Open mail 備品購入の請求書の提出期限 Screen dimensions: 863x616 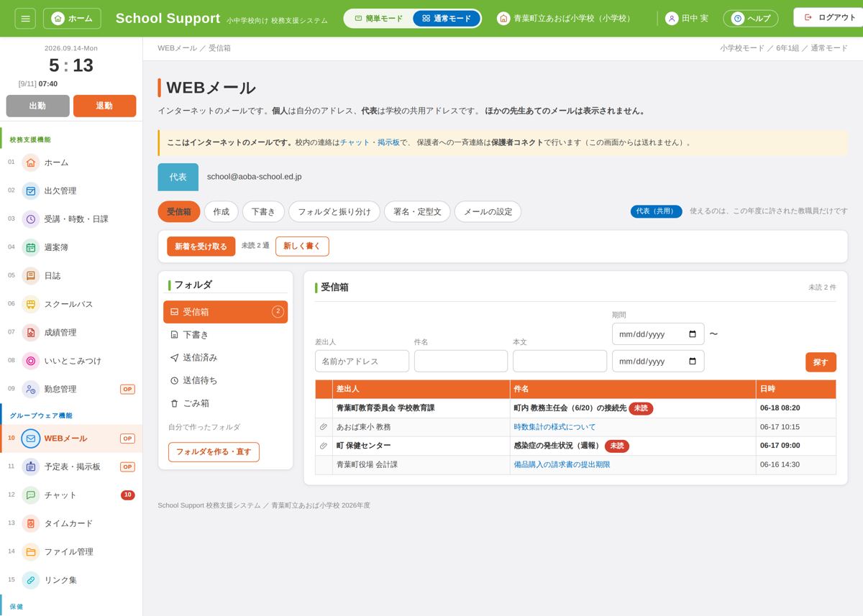562,465
